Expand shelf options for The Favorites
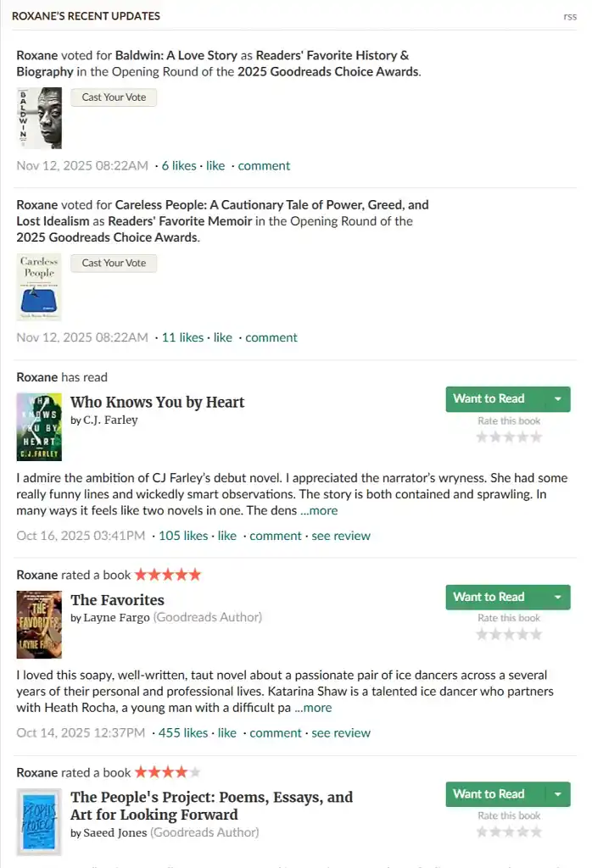This screenshot has width=592, height=868. click(x=559, y=597)
